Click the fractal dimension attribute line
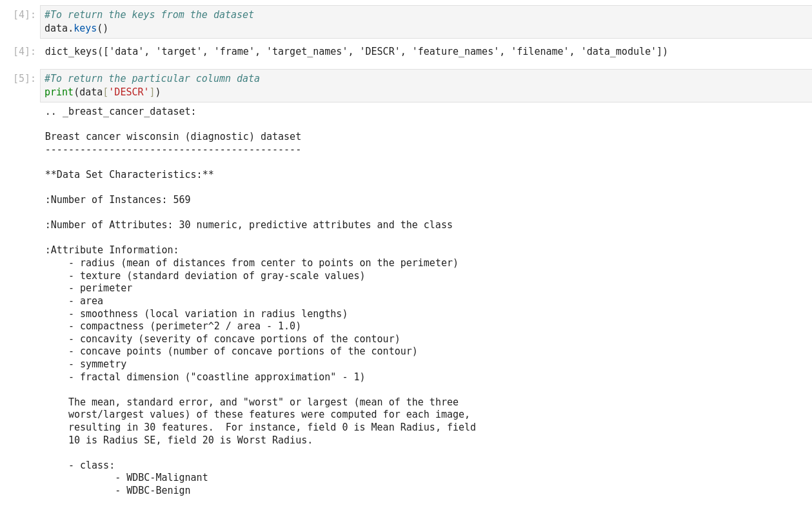Image resolution: width=812 pixels, height=506 pixels. click(x=217, y=377)
